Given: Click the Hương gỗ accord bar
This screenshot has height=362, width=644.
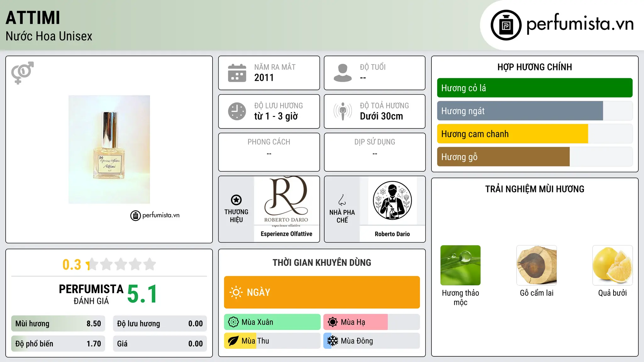Looking at the screenshot, I should tap(535, 157).
